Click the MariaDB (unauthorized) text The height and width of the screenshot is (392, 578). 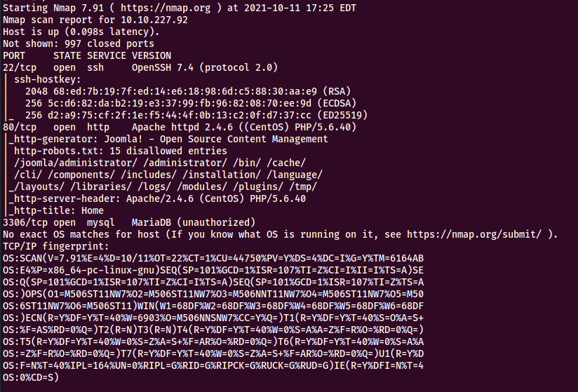pos(194,223)
